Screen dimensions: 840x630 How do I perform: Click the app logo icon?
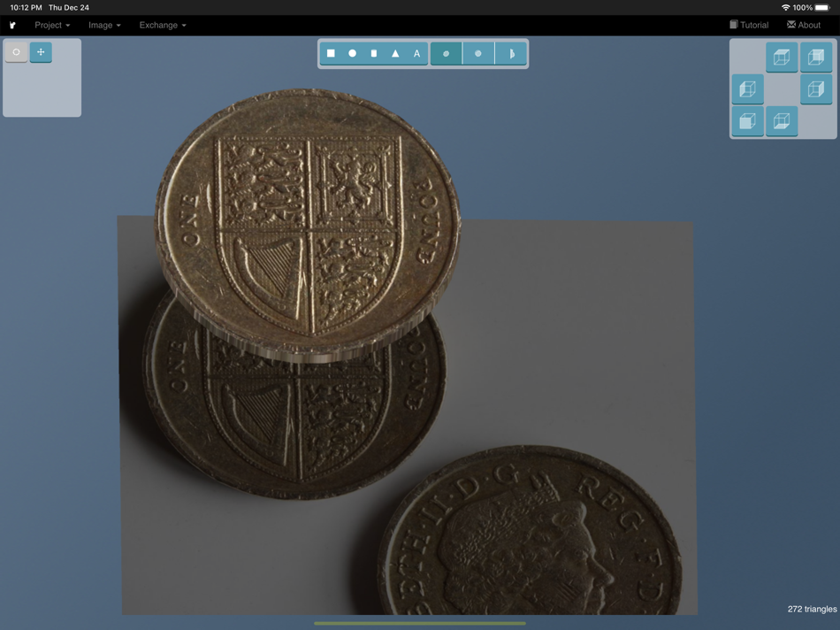(12, 25)
